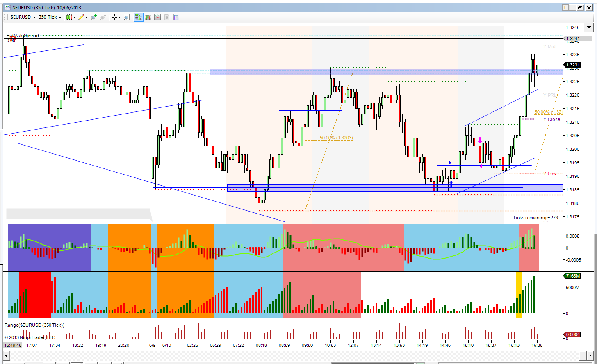Click the 1.3231 current price marker
This screenshot has height=364, width=597.
point(572,65)
